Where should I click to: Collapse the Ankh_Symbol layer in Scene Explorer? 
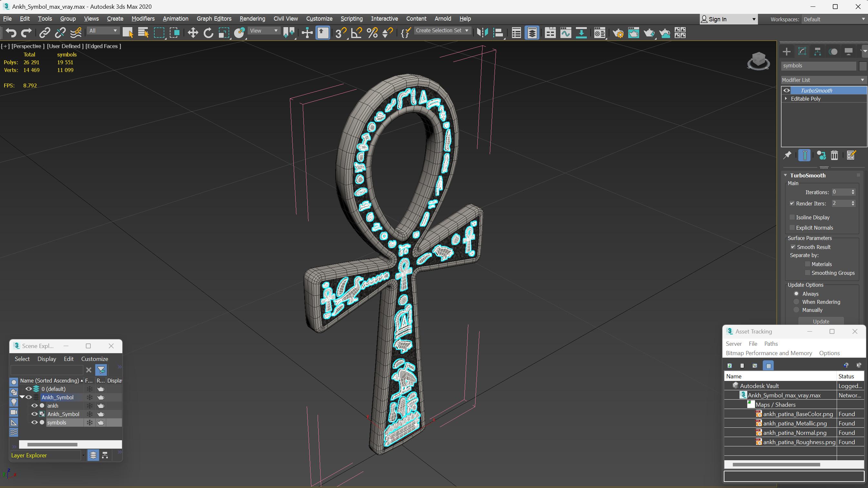[22, 397]
